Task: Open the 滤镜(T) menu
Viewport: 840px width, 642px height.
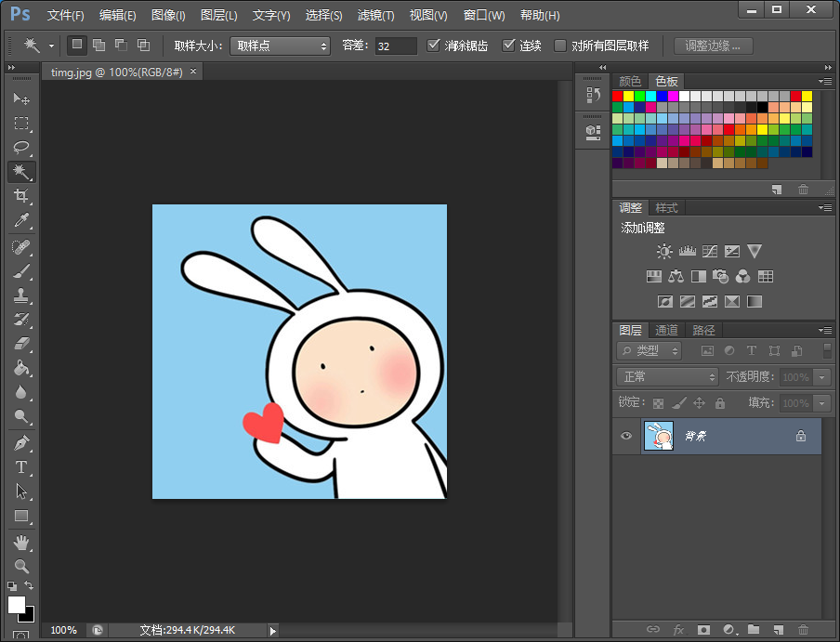Action: (x=375, y=16)
